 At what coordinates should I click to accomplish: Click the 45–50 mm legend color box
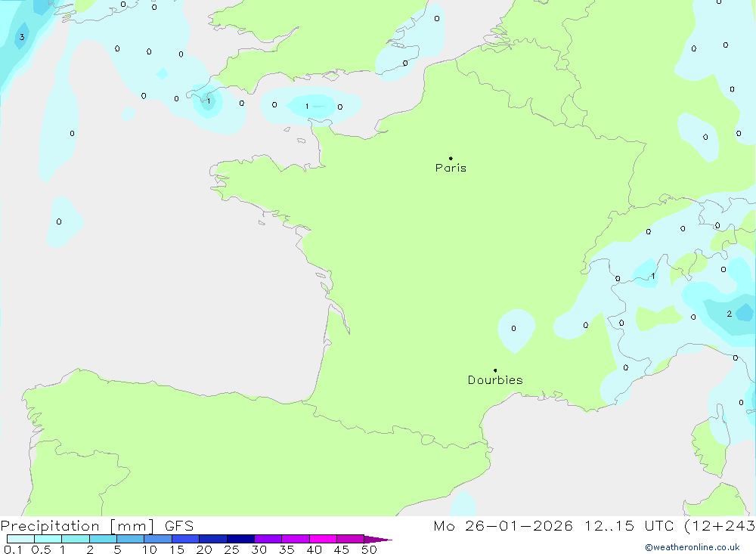point(351,539)
